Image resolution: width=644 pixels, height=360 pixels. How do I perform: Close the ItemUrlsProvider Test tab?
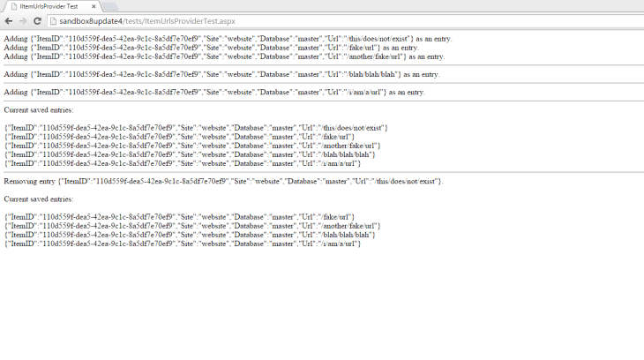click(94, 6)
